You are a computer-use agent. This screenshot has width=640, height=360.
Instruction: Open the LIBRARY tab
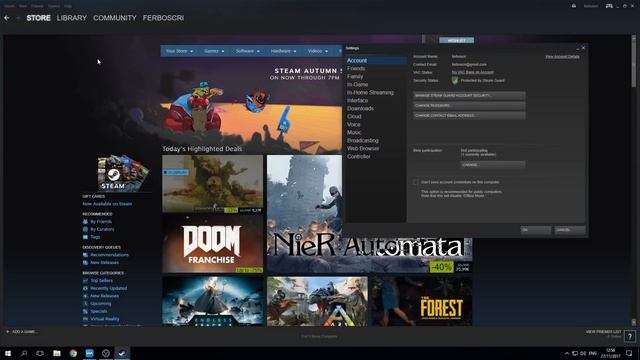pos(72,18)
